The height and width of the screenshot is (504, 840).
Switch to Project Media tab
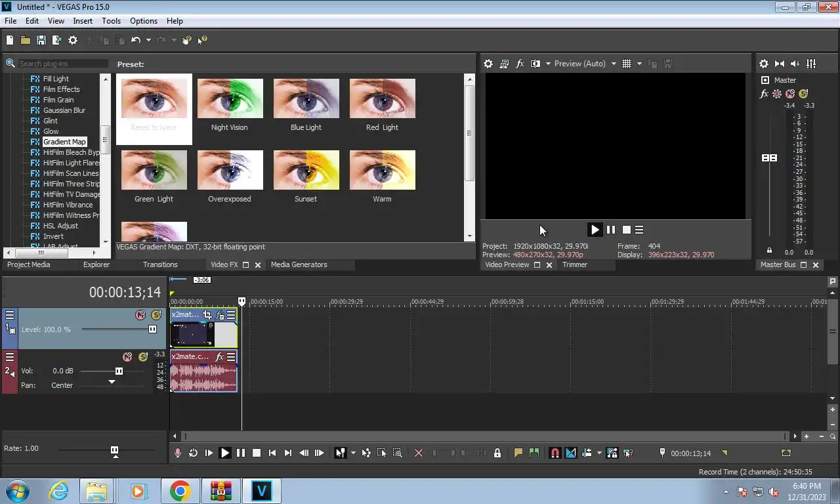28,264
